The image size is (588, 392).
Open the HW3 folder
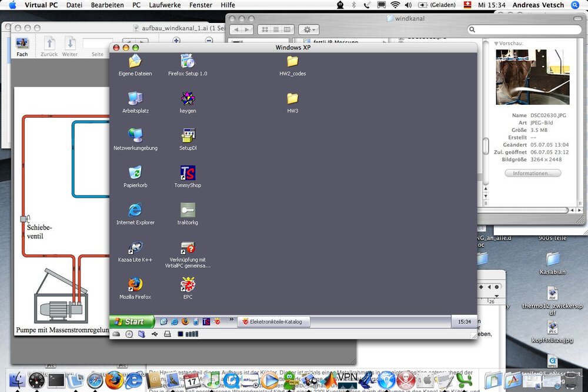pyautogui.click(x=292, y=102)
